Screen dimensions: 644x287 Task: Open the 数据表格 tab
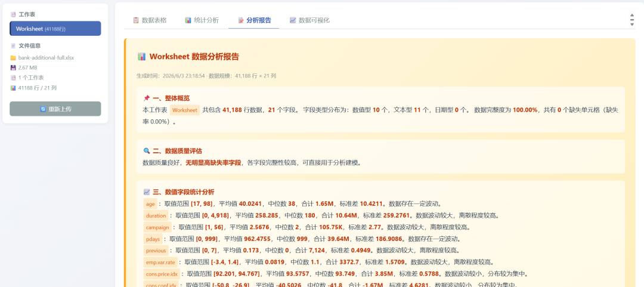(x=150, y=20)
